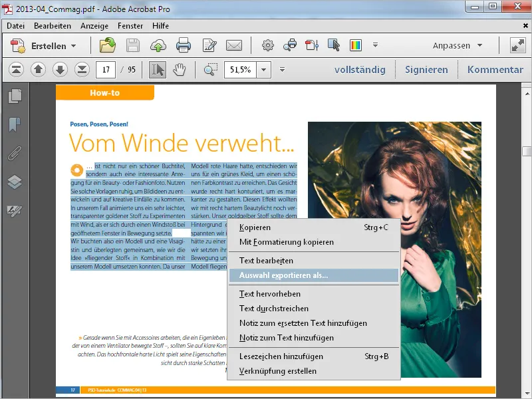The width and height of the screenshot is (532, 399).
Task: Open the Hilfe menu
Action: 160,26
